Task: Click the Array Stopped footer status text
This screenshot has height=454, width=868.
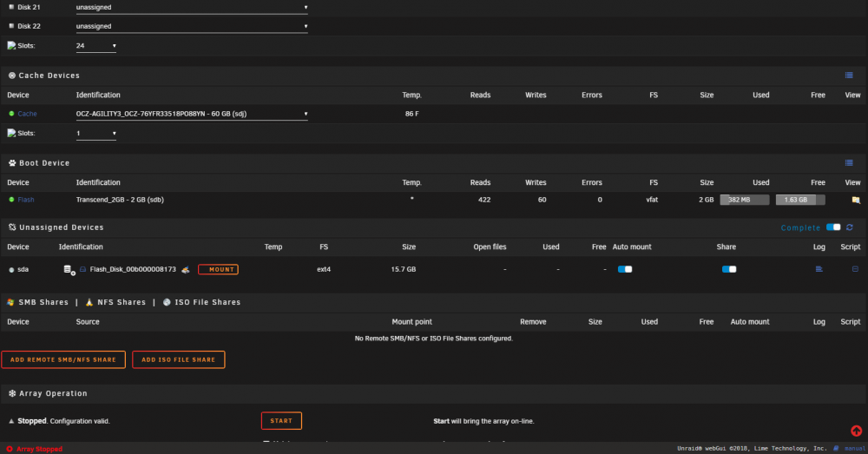Action: click(39, 449)
